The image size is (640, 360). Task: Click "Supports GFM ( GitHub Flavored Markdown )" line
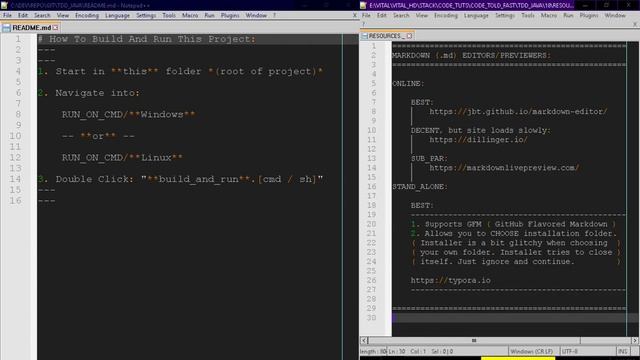(513, 224)
